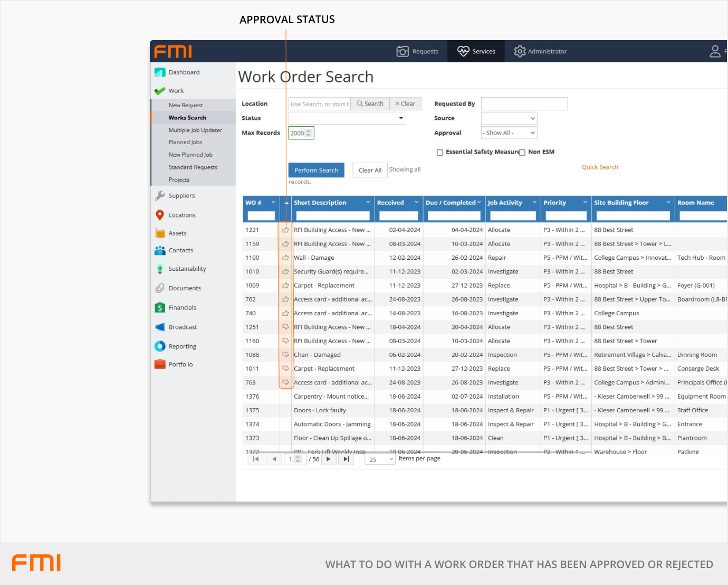
Task: Click the Perform Search button
Action: tap(316, 170)
